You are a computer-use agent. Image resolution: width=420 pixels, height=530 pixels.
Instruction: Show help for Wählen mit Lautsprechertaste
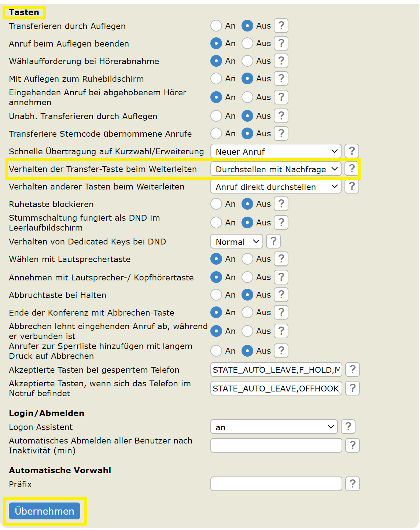(x=281, y=259)
